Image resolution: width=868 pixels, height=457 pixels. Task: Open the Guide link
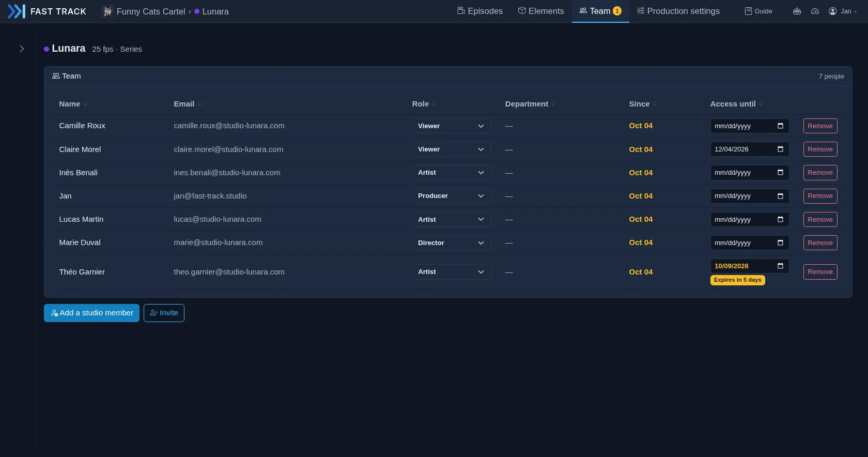click(x=758, y=11)
